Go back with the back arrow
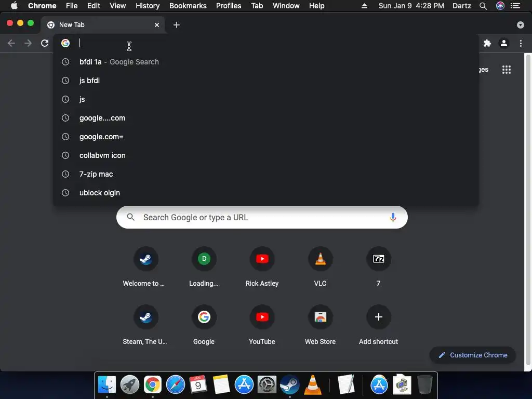This screenshot has width=532, height=399. (x=11, y=43)
